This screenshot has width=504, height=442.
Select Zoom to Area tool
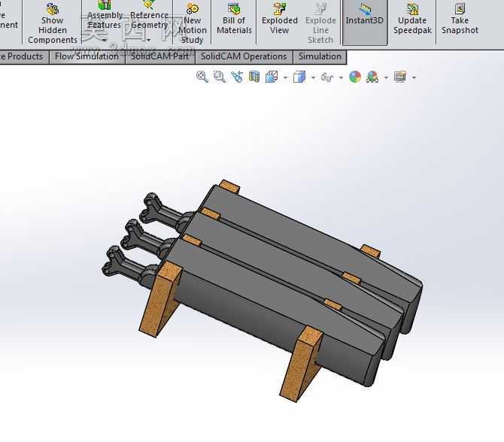pyautogui.click(x=220, y=77)
